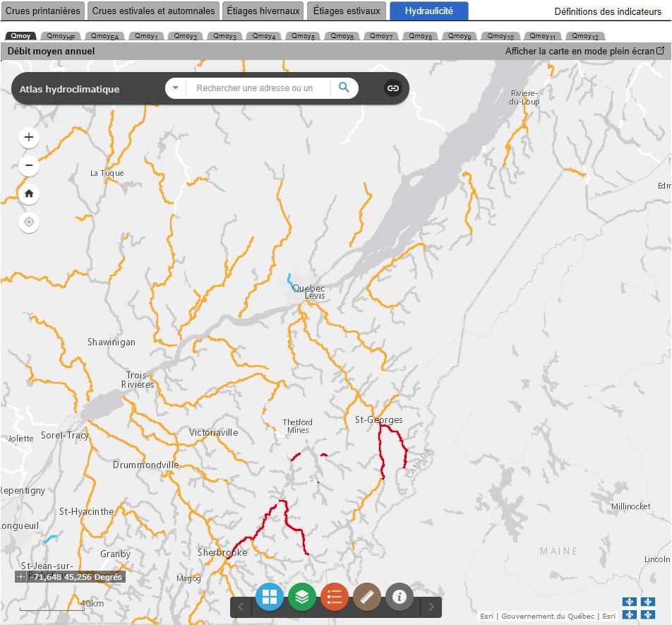Switch to Crues printanières tab

[42, 11]
